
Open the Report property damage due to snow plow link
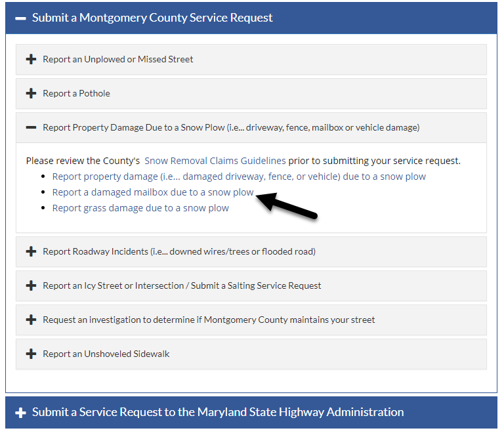[x=239, y=177]
